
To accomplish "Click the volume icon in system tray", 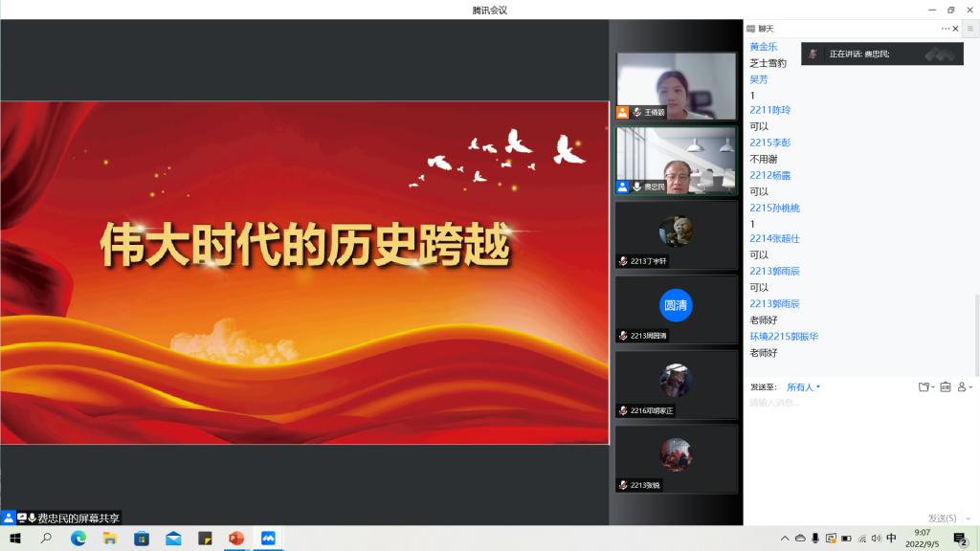I will click(x=876, y=539).
